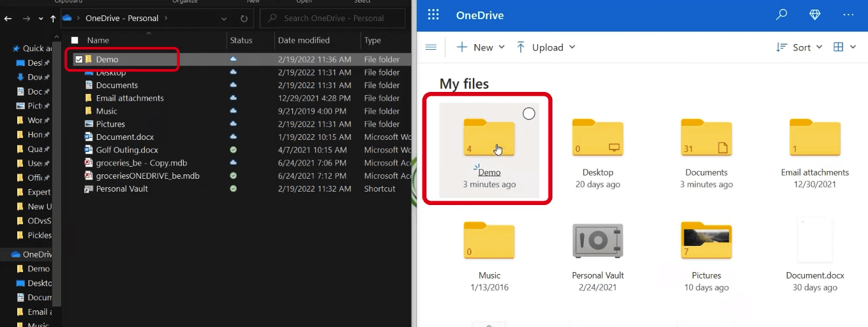Click the OneDrive search magnifier icon
The width and height of the screenshot is (868, 327).
pos(781,15)
